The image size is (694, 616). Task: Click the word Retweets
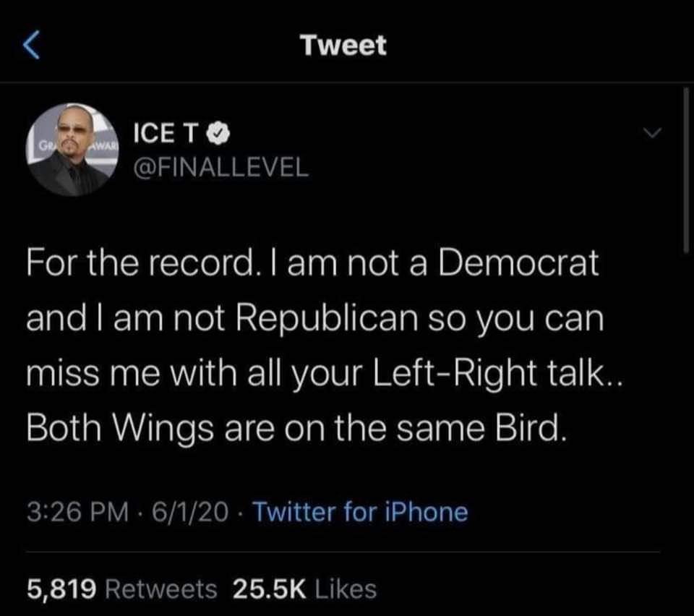[x=160, y=589]
